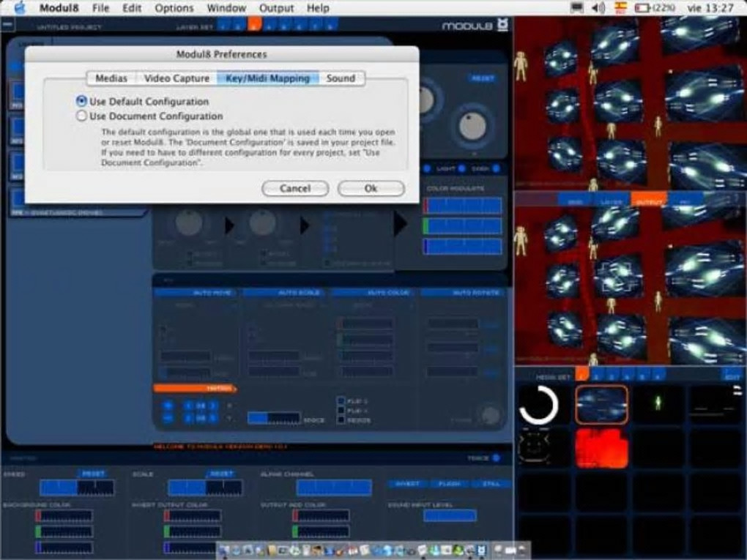747x560 pixels.
Task: Click the media set Edit button
Action: coord(732,376)
